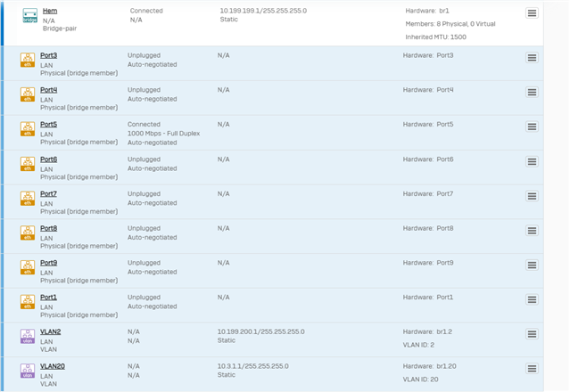Open the Port3 interface link

pos(48,55)
